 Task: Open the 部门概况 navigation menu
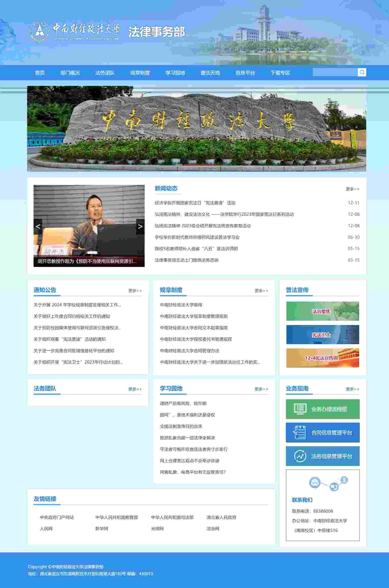coord(70,73)
